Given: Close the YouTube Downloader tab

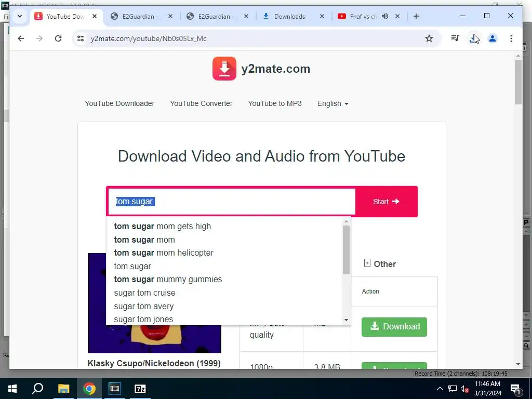Looking at the screenshot, I should (x=95, y=16).
